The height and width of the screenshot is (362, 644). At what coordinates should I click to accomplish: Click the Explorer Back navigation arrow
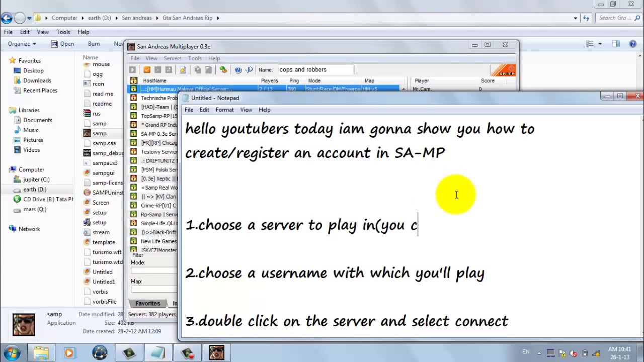tap(7, 18)
